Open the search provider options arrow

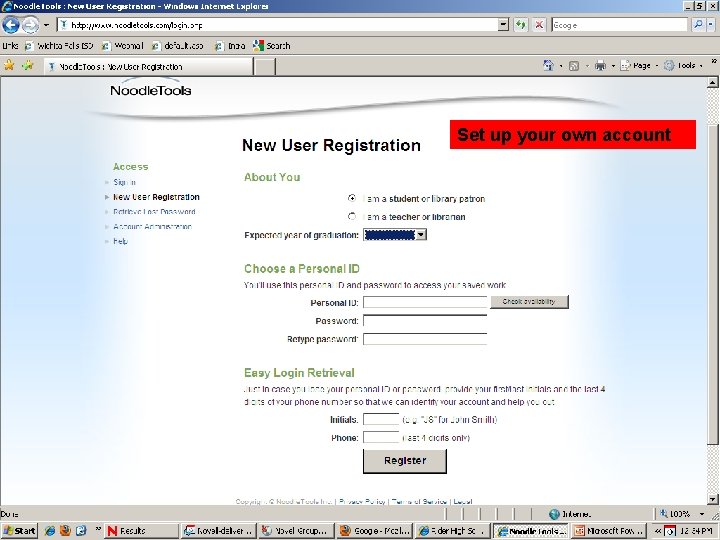(x=712, y=25)
